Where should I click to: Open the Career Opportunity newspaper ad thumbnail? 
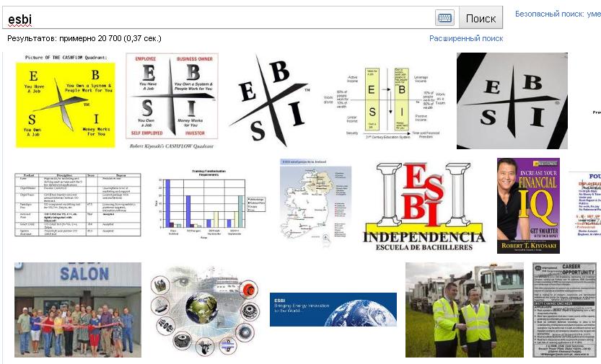click(x=565, y=310)
